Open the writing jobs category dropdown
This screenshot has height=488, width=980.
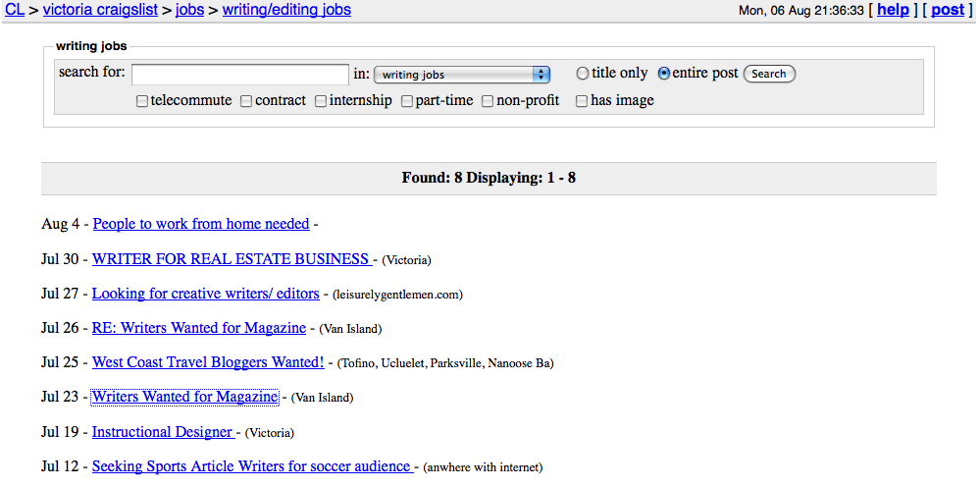coord(461,75)
